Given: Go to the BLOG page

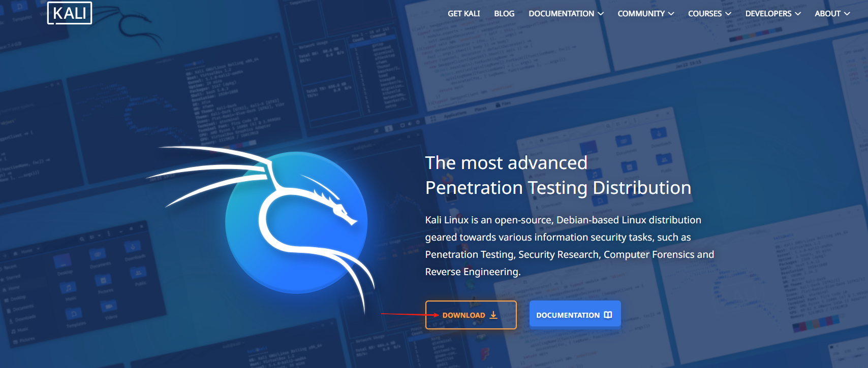Looking at the screenshot, I should tap(504, 14).
